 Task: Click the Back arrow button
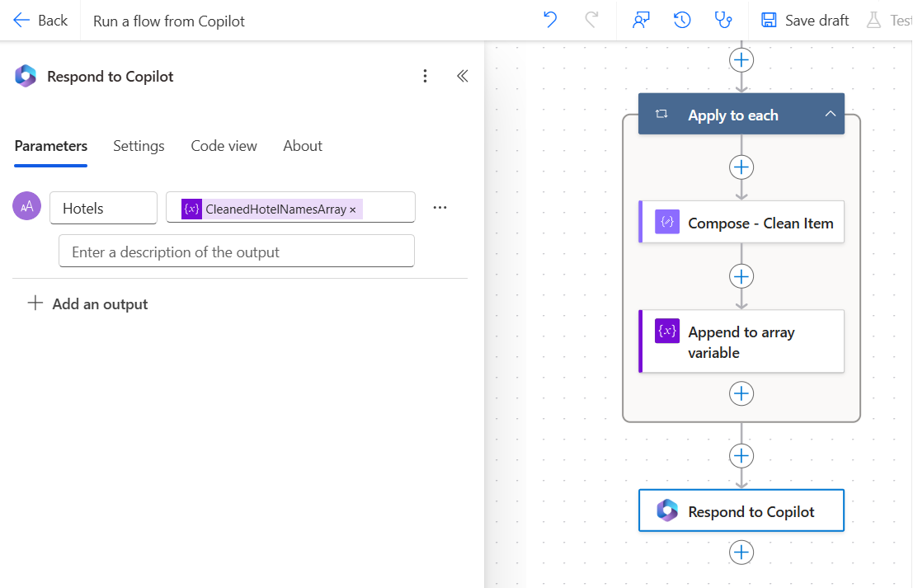[x=40, y=21]
